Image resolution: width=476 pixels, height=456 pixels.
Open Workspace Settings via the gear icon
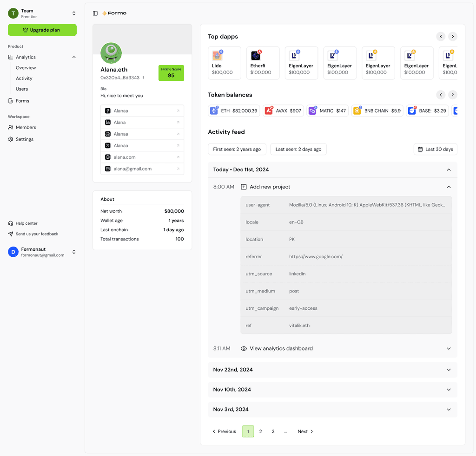click(11, 139)
